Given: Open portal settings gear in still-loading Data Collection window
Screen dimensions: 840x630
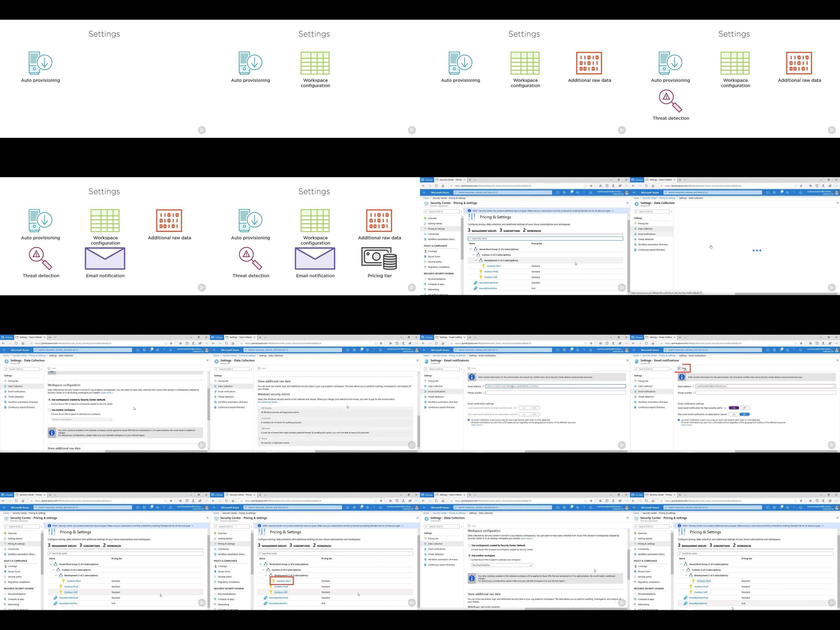Looking at the screenshot, I should click(x=787, y=192).
